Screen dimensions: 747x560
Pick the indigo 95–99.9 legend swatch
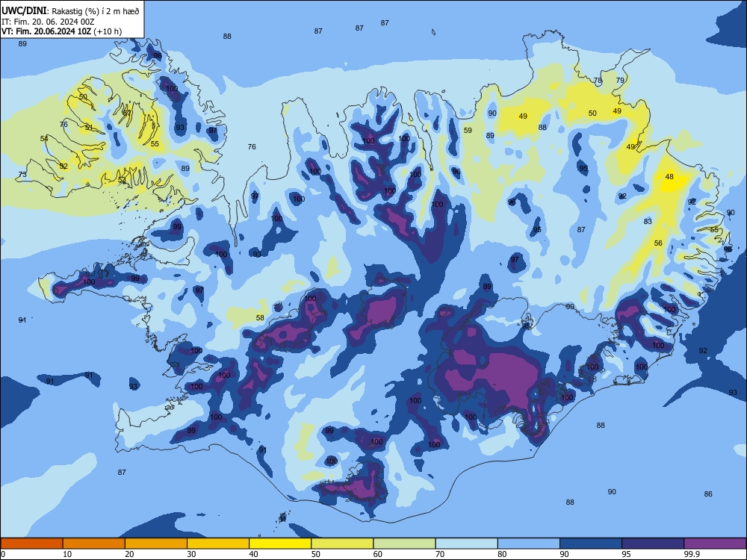653,544
